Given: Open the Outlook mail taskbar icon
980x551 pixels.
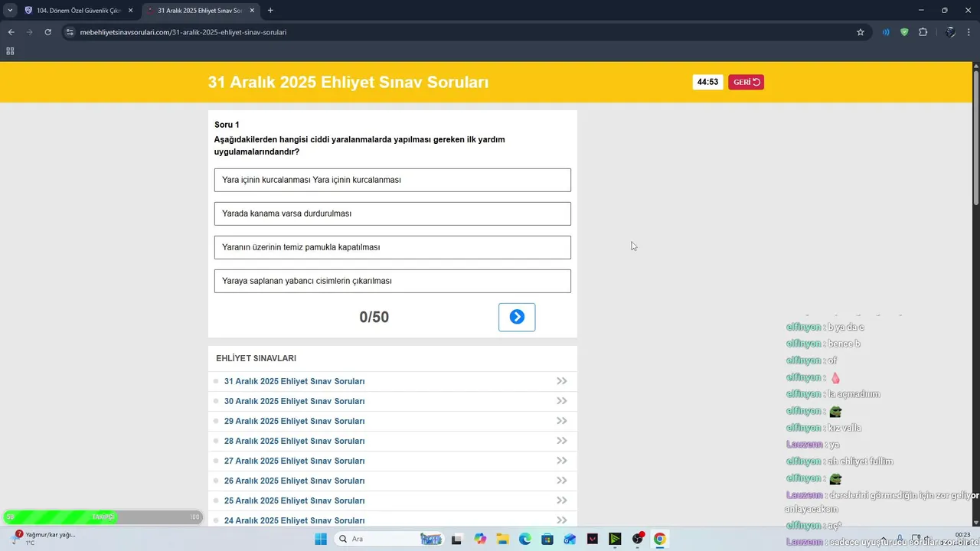Looking at the screenshot, I should click(x=570, y=539).
